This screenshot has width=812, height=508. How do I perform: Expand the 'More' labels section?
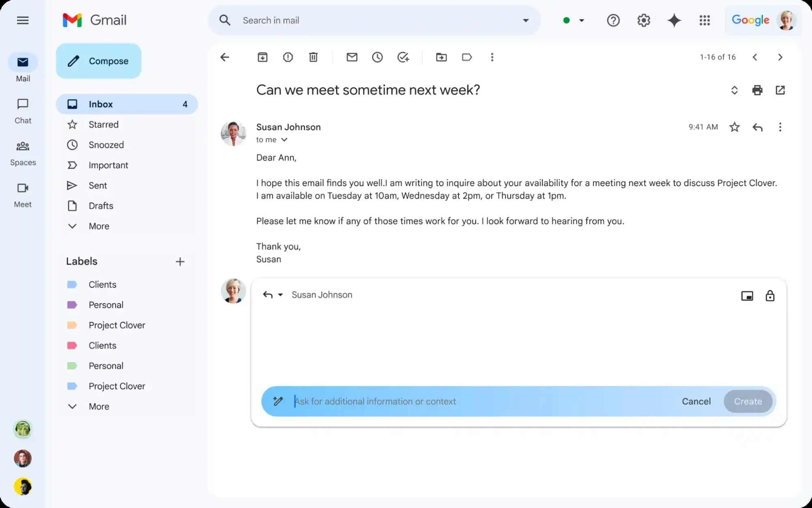point(98,406)
